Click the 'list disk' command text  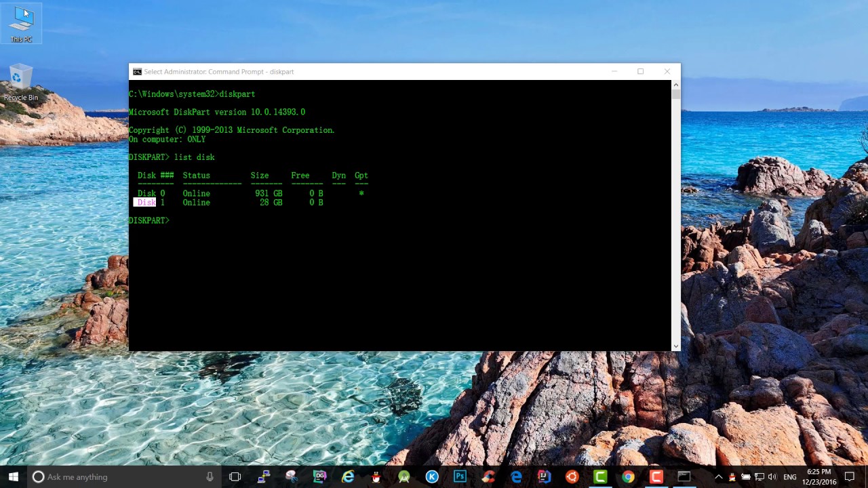click(x=195, y=157)
